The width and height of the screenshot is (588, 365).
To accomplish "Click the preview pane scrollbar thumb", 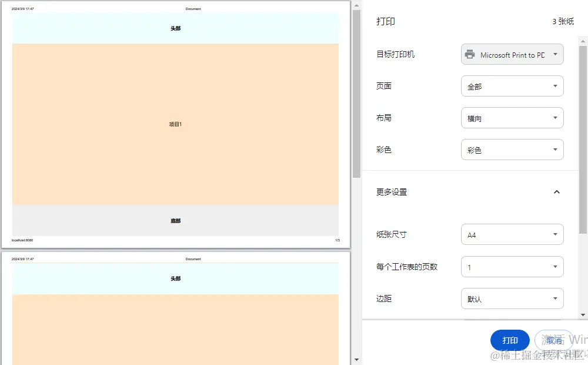I will (356, 94).
